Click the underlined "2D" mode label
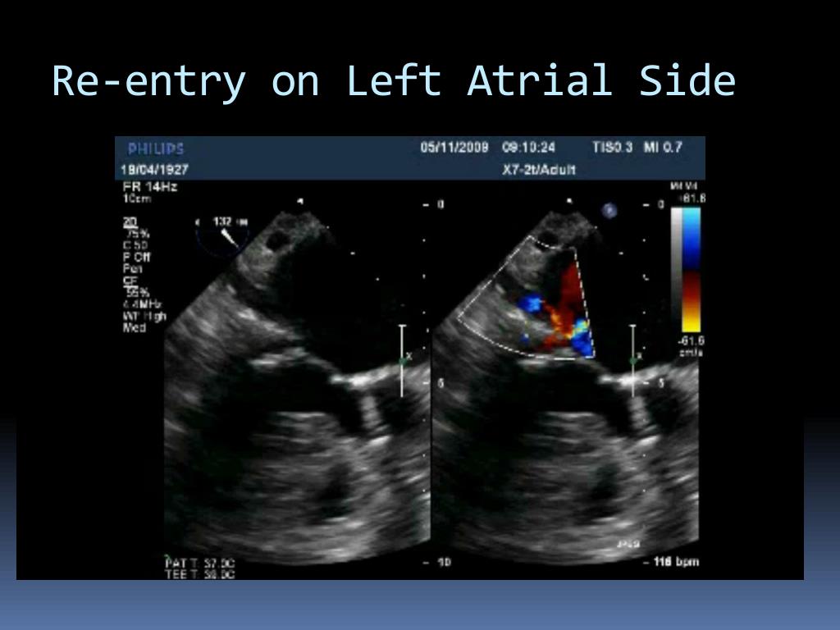 pyautogui.click(x=130, y=223)
